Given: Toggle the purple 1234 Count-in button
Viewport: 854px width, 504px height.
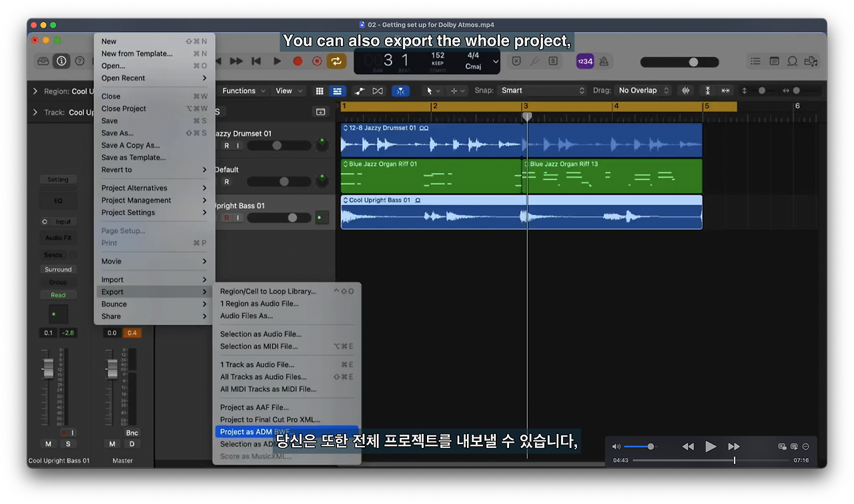Looking at the screenshot, I should click(x=585, y=61).
